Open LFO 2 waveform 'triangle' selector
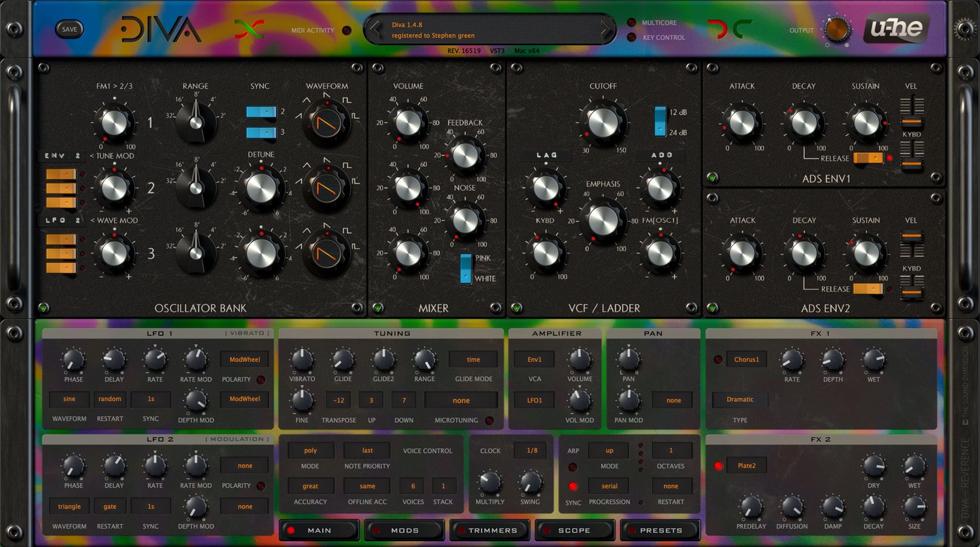The height and width of the screenshot is (547, 980). click(69, 506)
